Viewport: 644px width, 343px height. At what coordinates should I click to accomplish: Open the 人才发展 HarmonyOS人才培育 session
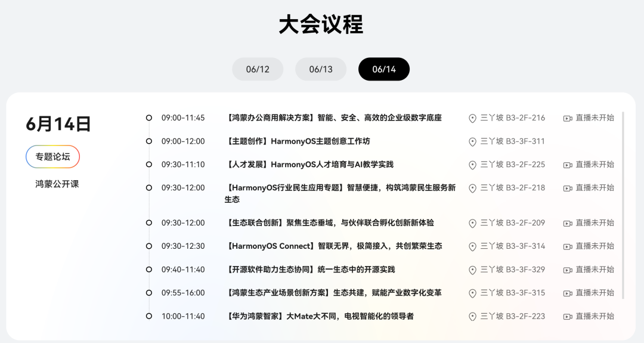[309, 165]
